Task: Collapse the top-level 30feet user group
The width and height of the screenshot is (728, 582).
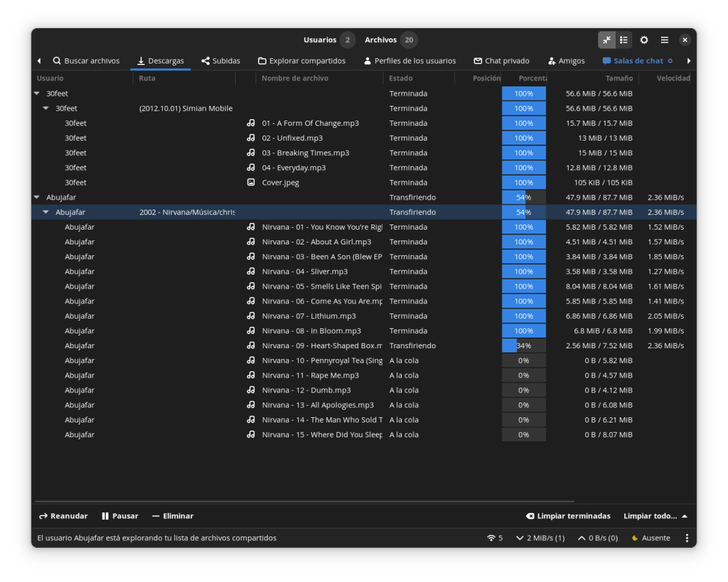Action: point(37,93)
